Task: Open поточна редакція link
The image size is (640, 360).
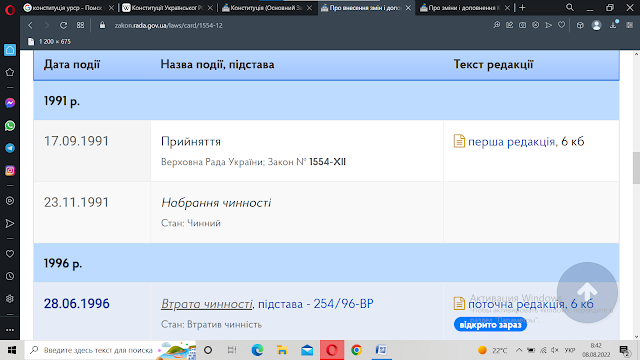Action: (x=516, y=304)
